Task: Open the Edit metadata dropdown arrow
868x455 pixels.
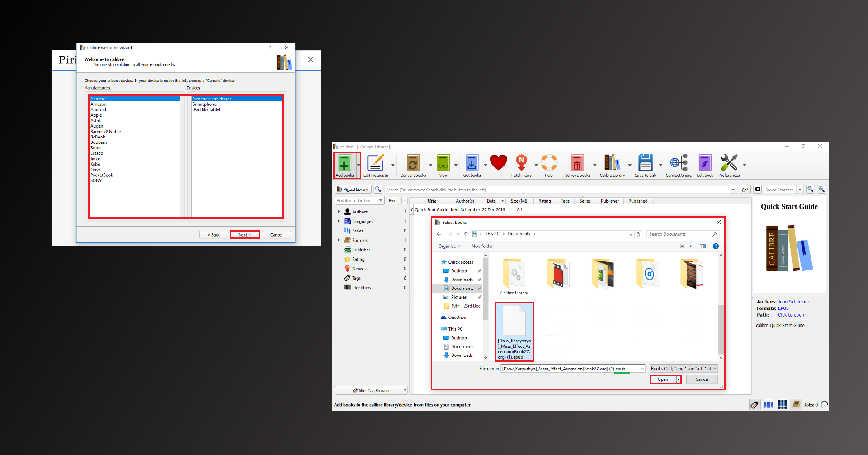Action: coord(392,165)
